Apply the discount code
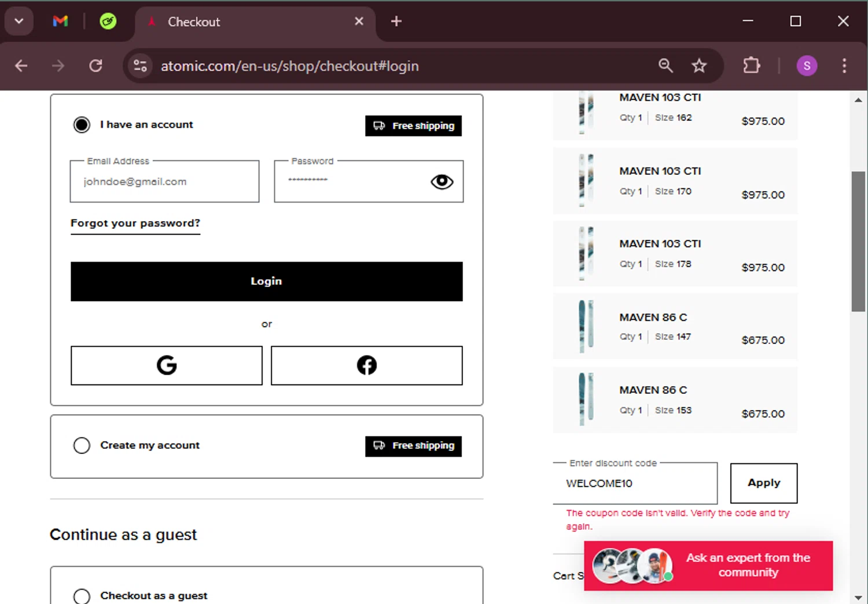 click(764, 483)
